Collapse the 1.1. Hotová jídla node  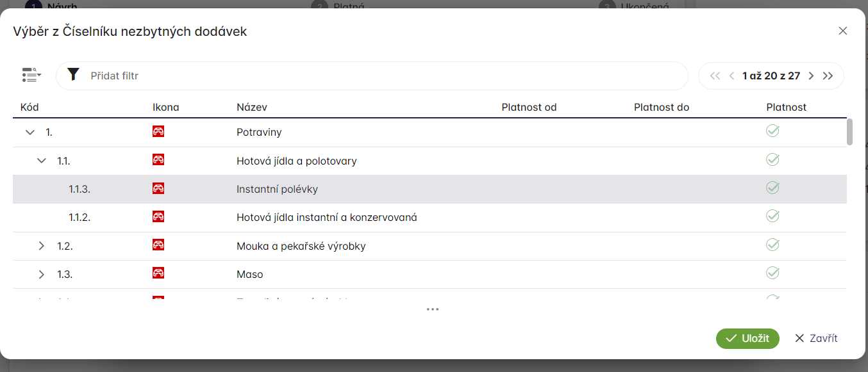(42, 161)
